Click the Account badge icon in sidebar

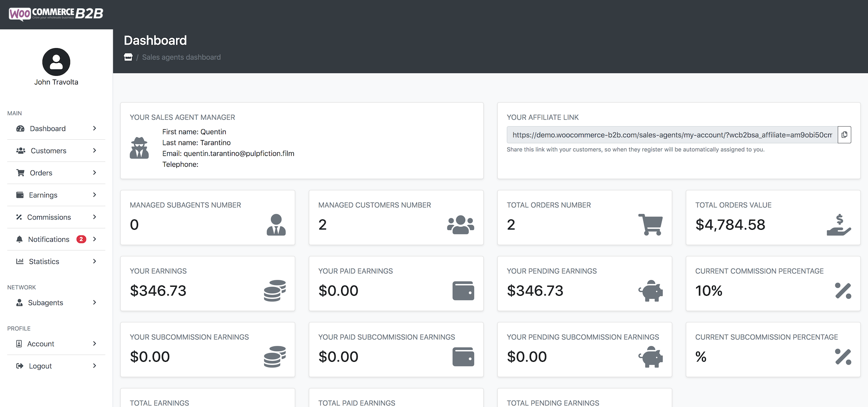click(x=19, y=344)
